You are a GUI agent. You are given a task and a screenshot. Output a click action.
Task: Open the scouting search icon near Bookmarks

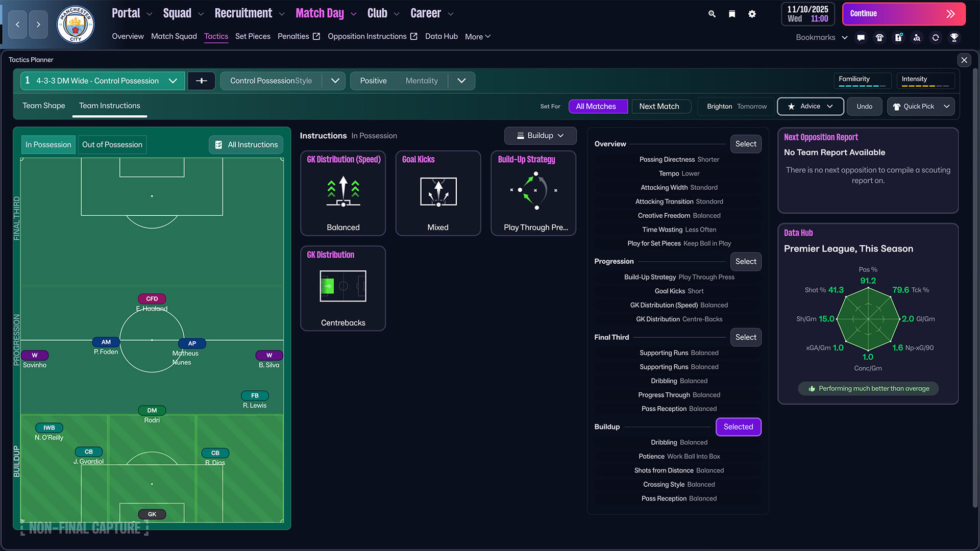(917, 37)
